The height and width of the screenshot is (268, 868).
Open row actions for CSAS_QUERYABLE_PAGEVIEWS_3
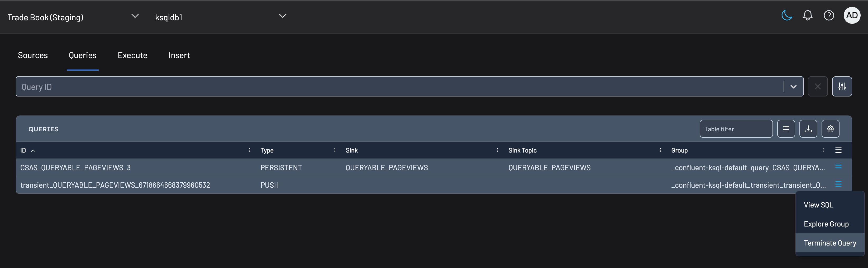point(838,167)
